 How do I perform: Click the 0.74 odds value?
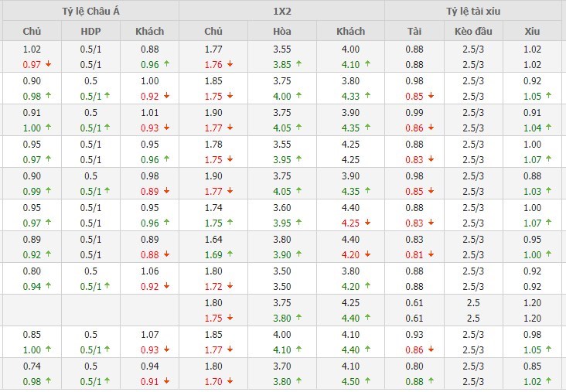pyautogui.click(x=32, y=366)
